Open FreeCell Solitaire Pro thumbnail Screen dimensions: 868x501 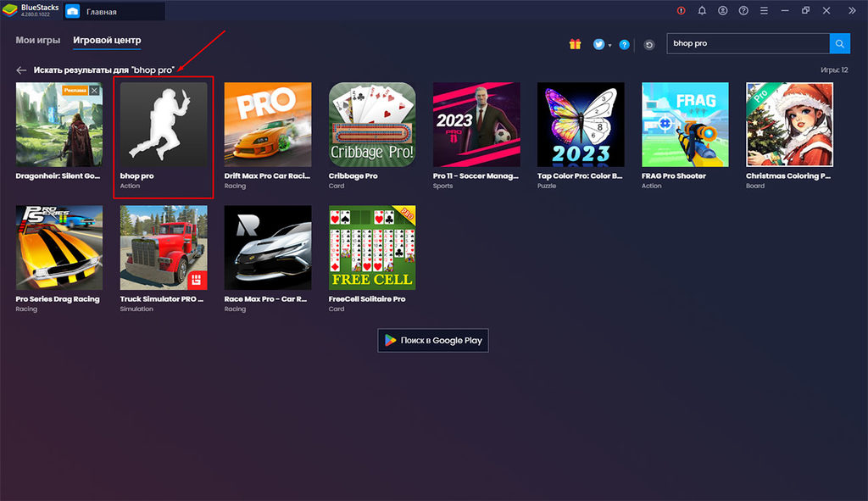[372, 248]
